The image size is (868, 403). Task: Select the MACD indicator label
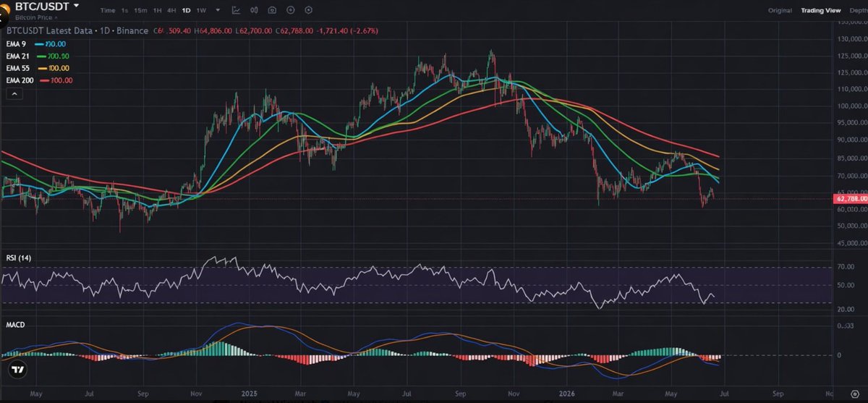click(15, 325)
